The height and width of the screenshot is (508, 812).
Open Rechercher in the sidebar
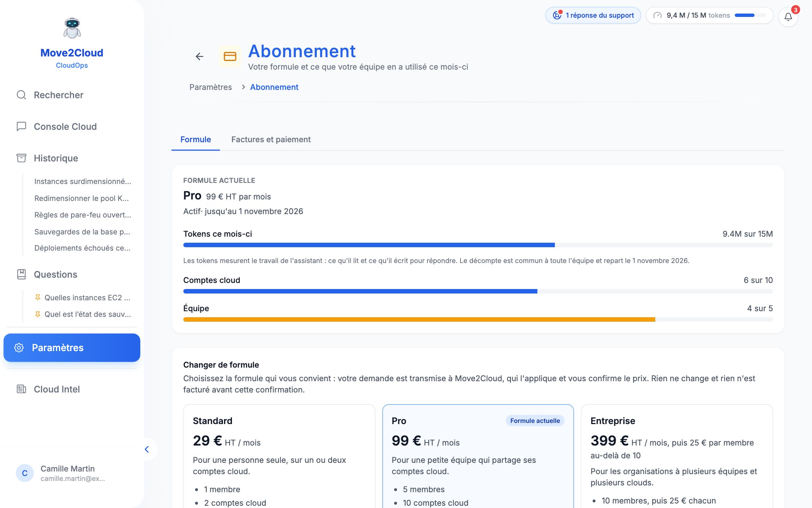tap(72, 95)
